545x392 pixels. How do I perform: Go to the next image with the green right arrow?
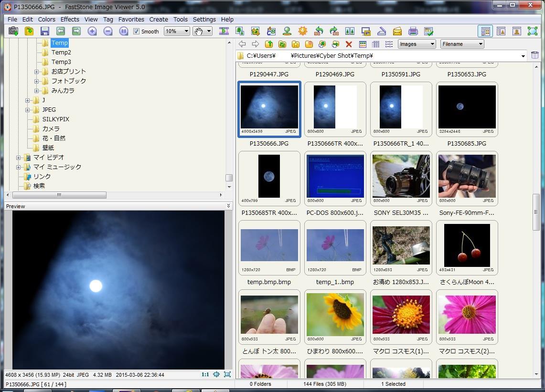76,32
